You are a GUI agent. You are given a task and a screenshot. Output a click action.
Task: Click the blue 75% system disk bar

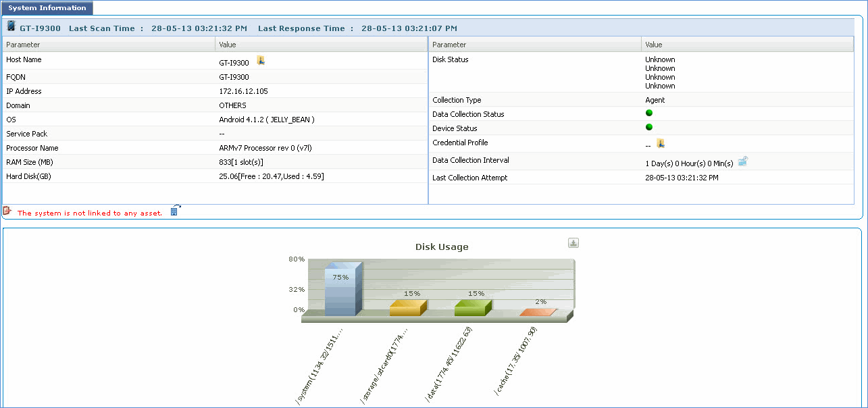[x=340, y=292]
